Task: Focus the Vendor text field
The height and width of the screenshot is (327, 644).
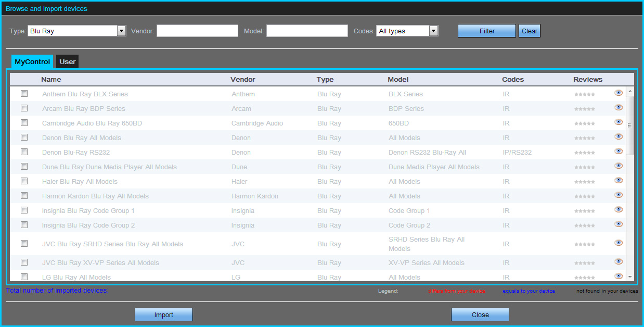Action: (197, 31)
